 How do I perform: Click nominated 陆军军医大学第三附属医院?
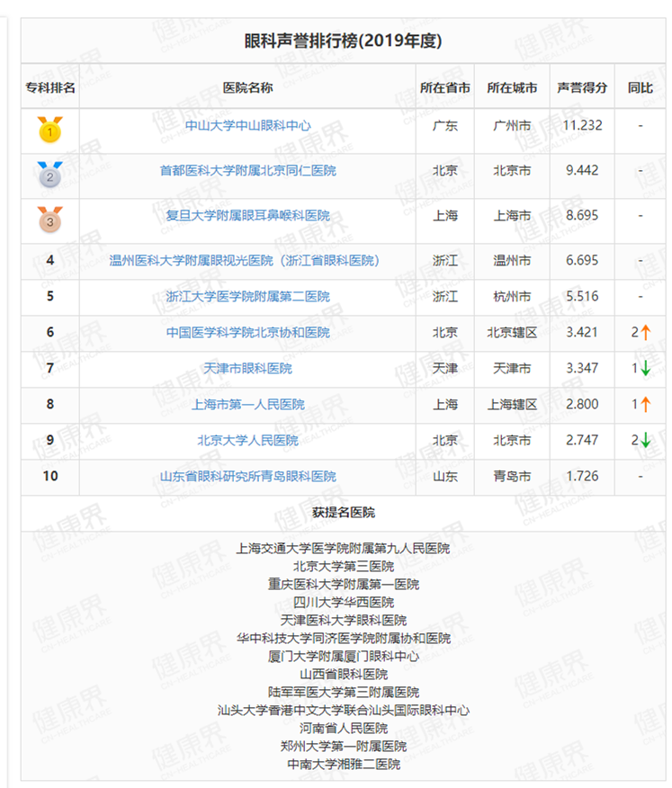coord(344,693)
